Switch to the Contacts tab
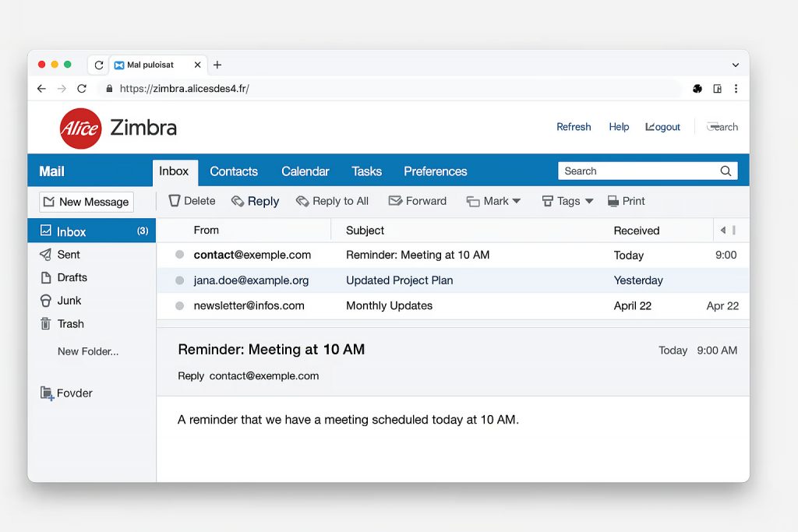 pos(233,171)
